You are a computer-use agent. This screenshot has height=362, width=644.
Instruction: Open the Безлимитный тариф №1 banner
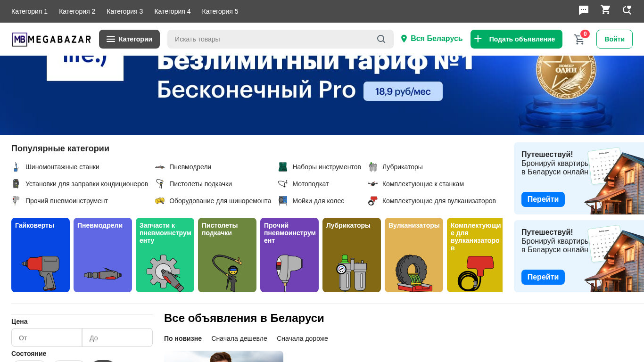click(322, 95)
